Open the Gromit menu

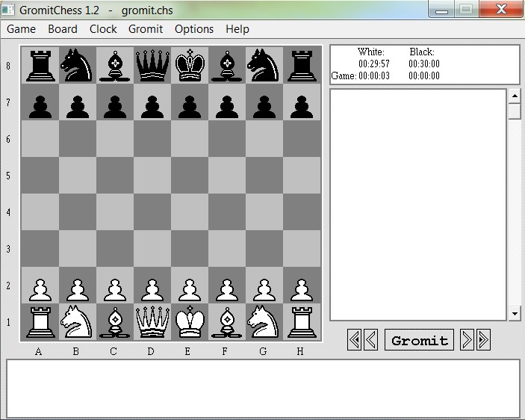coord(146,29)
